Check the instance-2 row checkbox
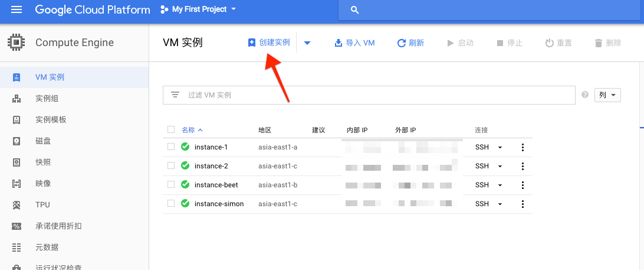644x270 pixels. pos(171,166)
